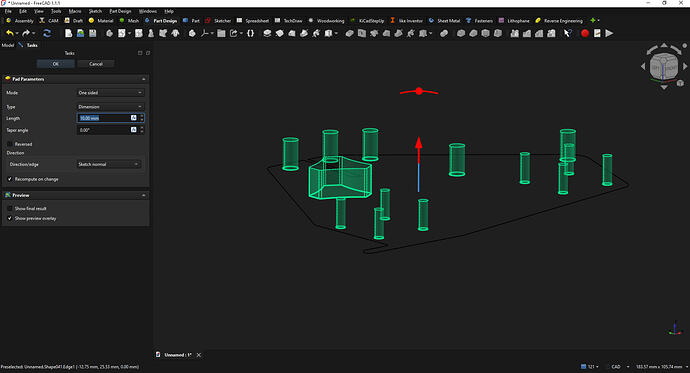The image size is (690, 373).
Task: Switch to Sketcher workbench
Action: (218, 21)
